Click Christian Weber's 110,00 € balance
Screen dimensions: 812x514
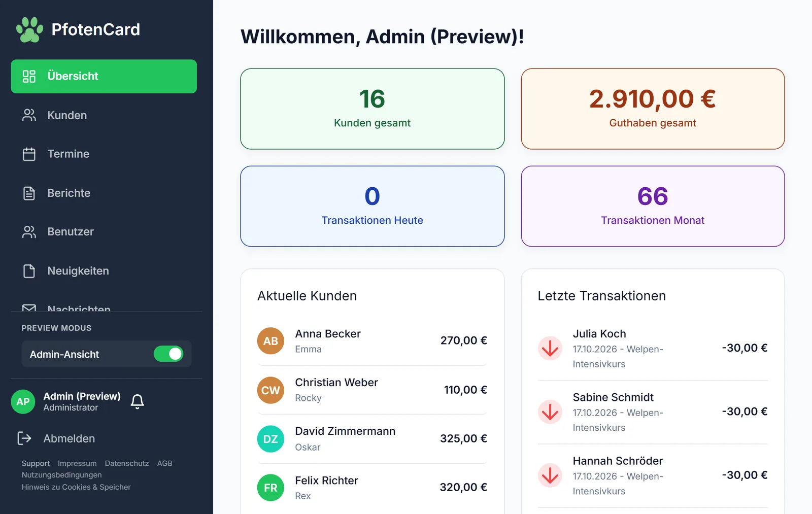(x=465, y=390)
